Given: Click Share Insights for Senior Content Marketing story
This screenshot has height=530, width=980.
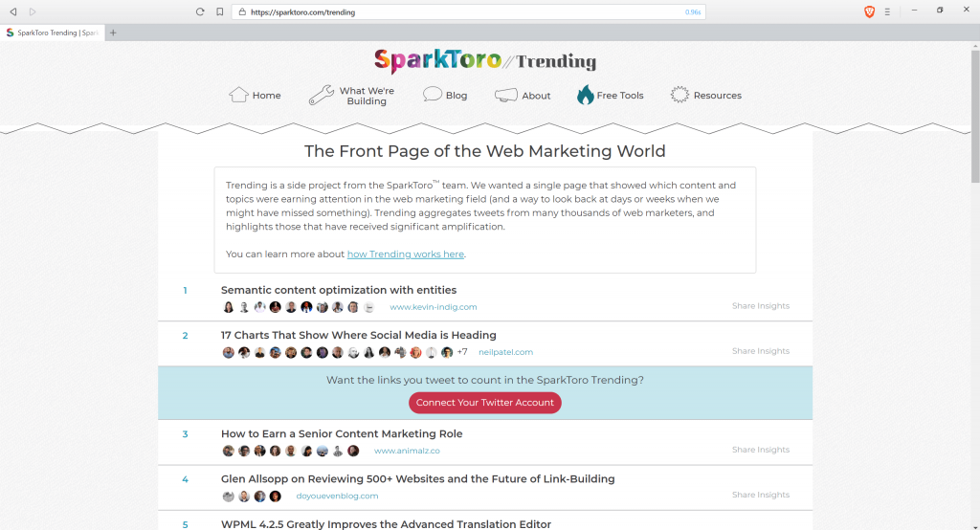Looking at the screenshot, I should tap(761, 450).
